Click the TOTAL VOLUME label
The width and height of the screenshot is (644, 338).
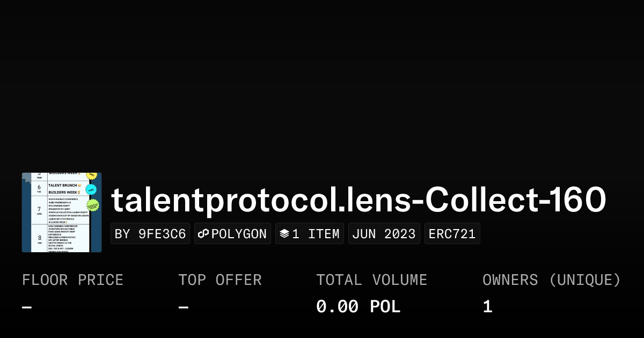click(x=371, y=280)
